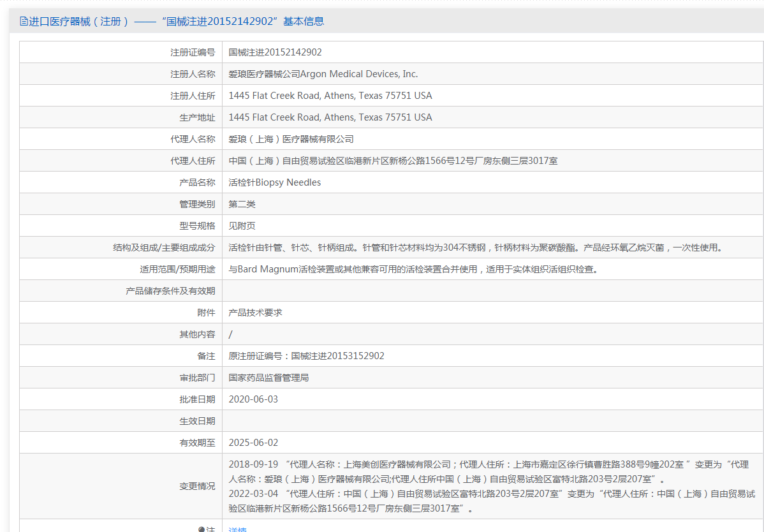Click the 注册人住所 label
The height and width of the screenshot is (532, 764).
tap(193, 96)
